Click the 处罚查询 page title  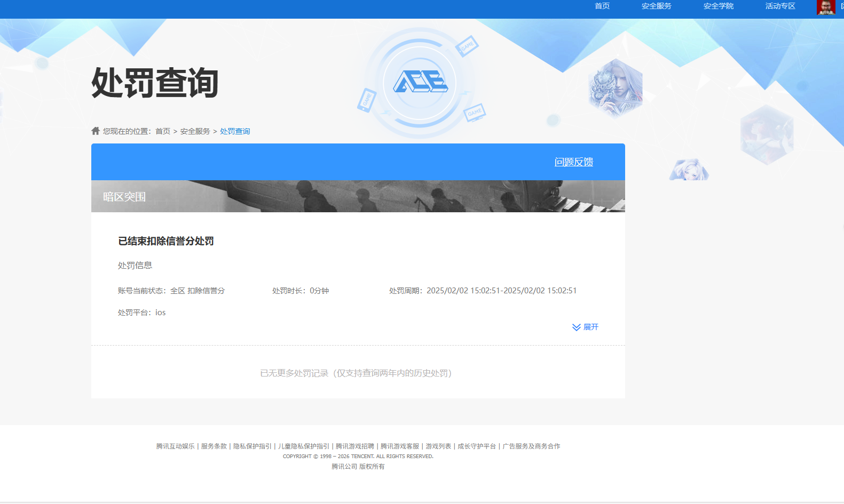(x=155, y=83)
